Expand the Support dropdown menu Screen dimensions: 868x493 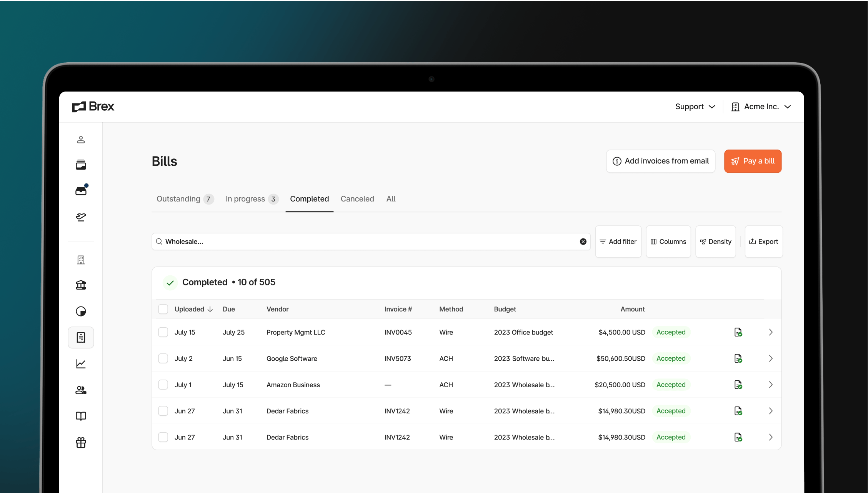point(695,107)
